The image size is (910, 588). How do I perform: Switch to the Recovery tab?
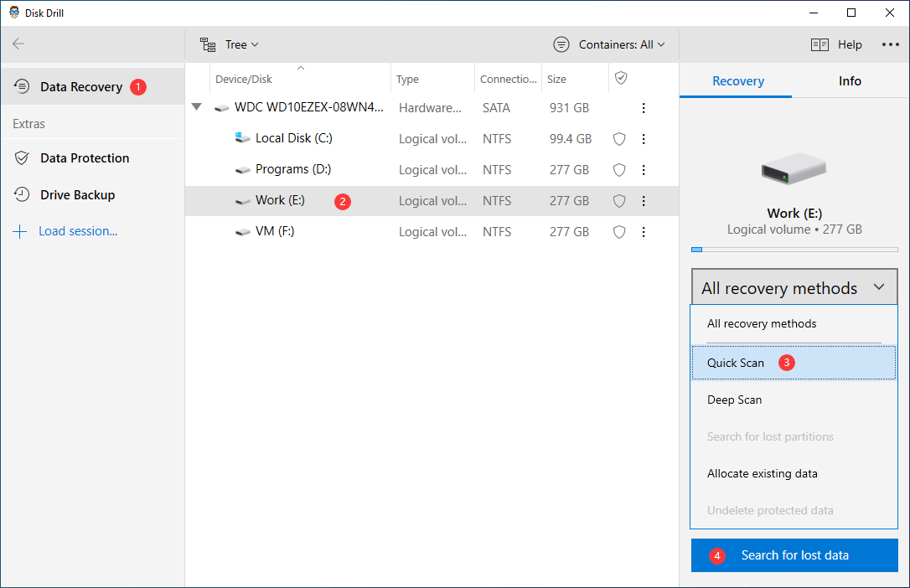pyautogui.click(x=737, y=81)
